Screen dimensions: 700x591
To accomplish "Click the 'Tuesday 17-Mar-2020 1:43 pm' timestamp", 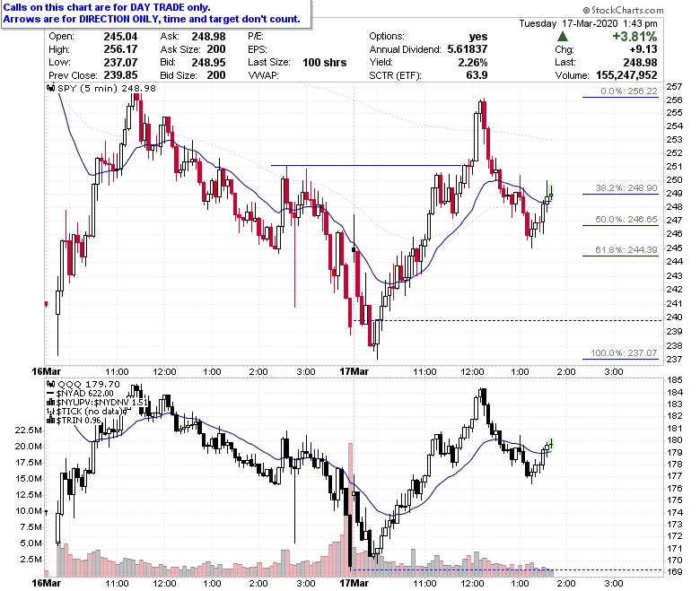I will [x=588, y=23].
